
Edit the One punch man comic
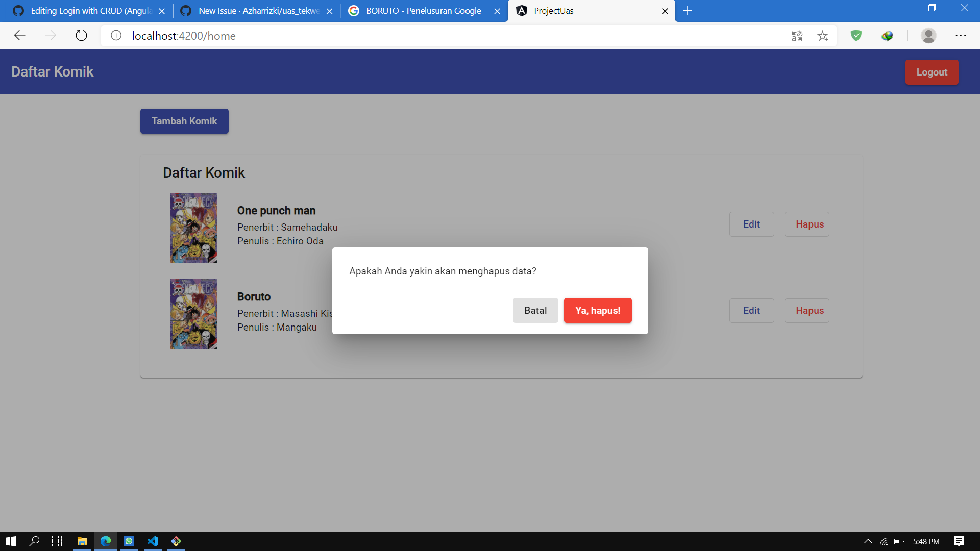(751, 224)
